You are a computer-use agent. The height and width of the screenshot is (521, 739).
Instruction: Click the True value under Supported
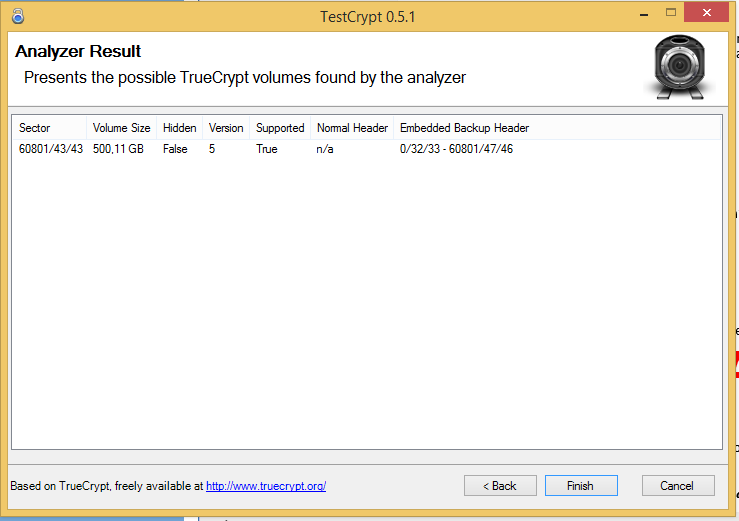coord(267,149)
